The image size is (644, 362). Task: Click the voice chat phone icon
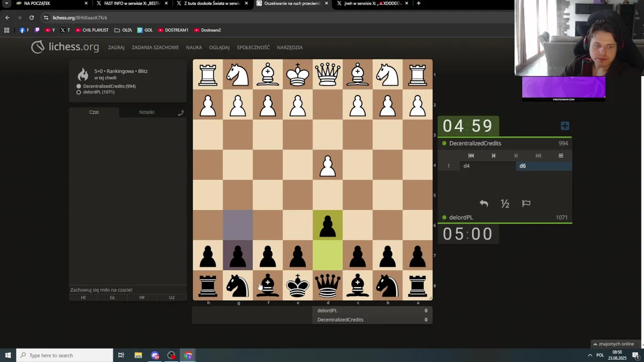tap(181, 113)
